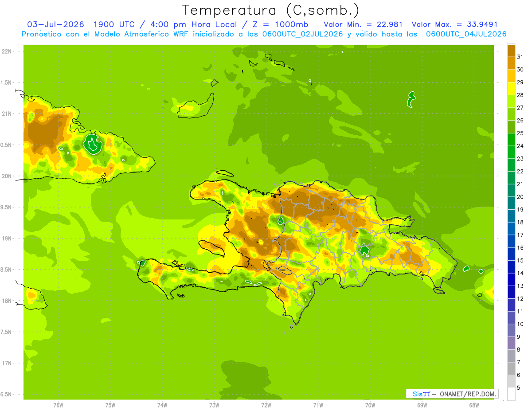This screenshot has height=411, width=532.
Task: Click the "73W" longitude axis label
Action: tap(214, 405)
